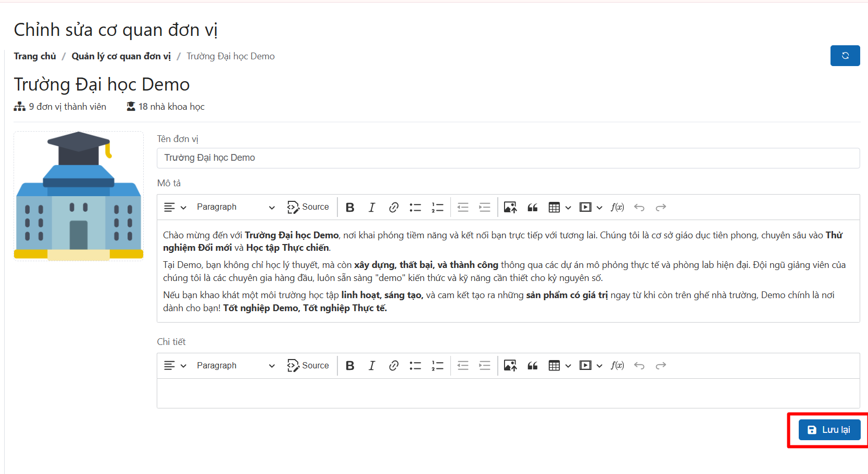
Task: Insert numbered list in Chi tiết editor
Action: (x=437, y=366)
